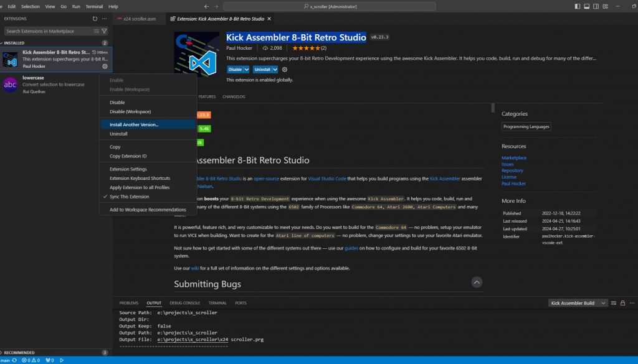The width and height of the screenshot is (638, 364).
Task: Refresh the extensions list
Action: coord(95,19)
